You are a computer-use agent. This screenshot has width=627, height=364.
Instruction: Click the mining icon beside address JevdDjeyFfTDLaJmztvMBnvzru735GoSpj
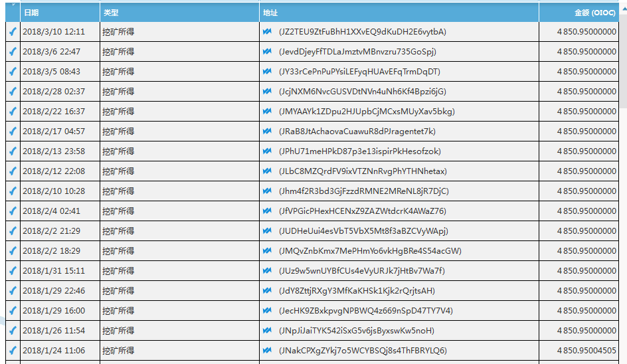point(267,52)
